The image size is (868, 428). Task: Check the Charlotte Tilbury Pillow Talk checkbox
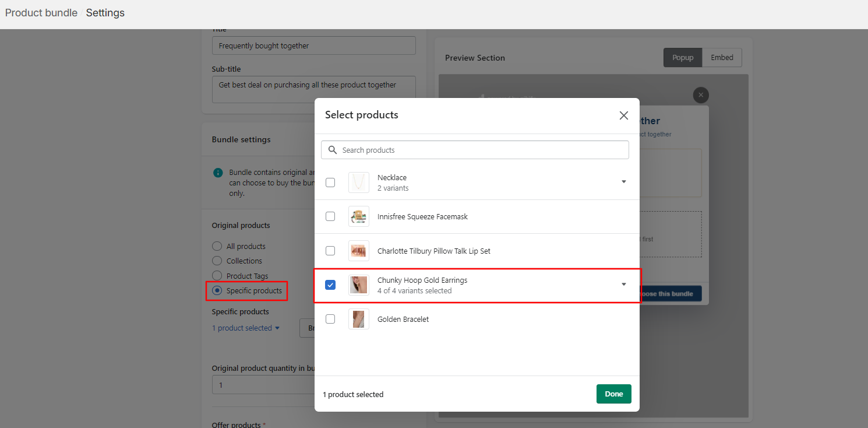click(x=330, y=251)
